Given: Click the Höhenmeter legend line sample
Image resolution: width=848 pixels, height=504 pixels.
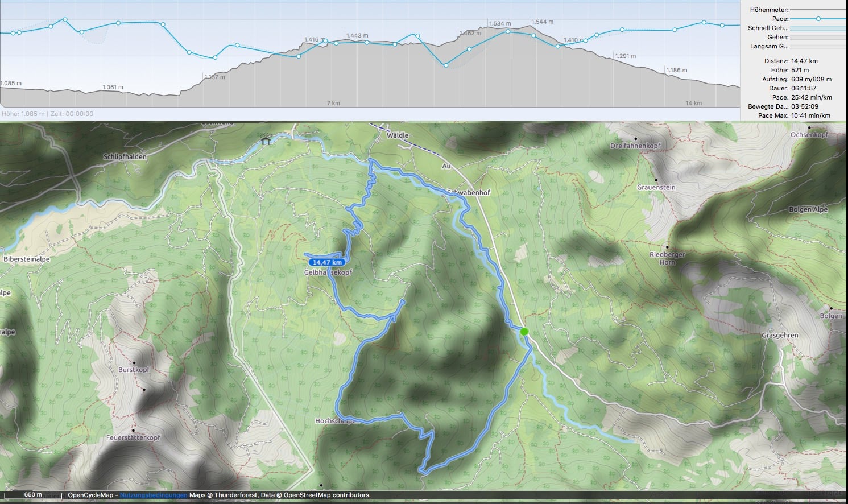Looking at the screenshot, I should coord(818,10).
